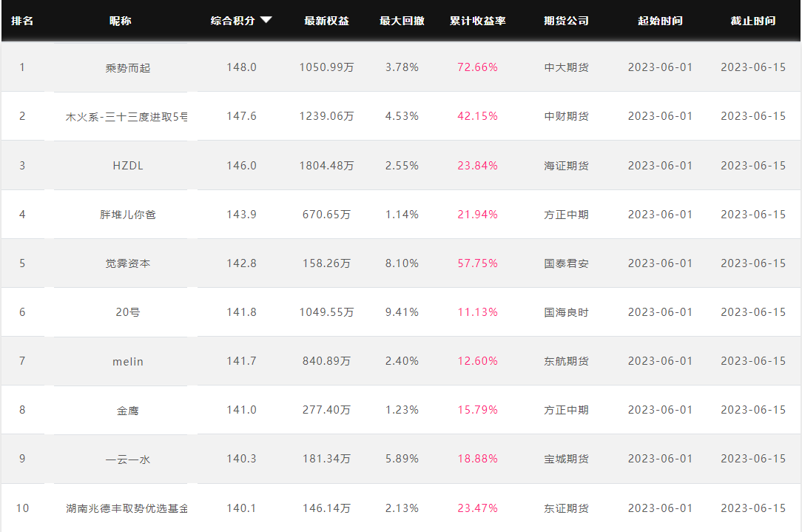Click the equity value 1804.48万
The image size is (802, 532).
tap(327, 166)
